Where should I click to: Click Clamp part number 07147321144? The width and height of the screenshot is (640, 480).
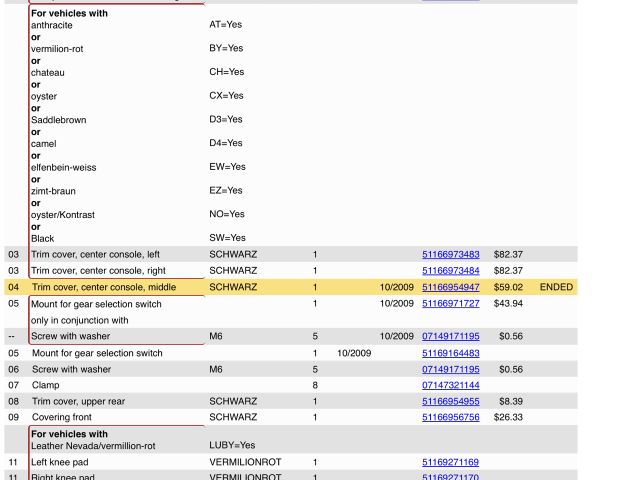[x=450, y=385]
